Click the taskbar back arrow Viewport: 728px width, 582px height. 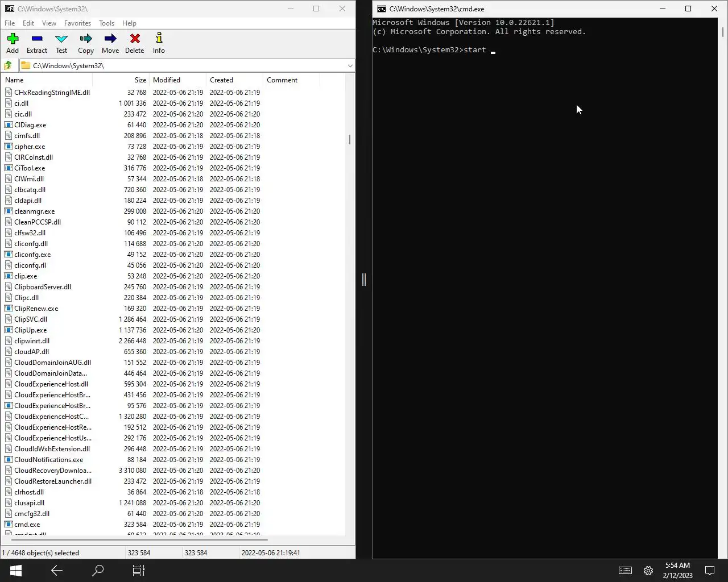[56, 570]
